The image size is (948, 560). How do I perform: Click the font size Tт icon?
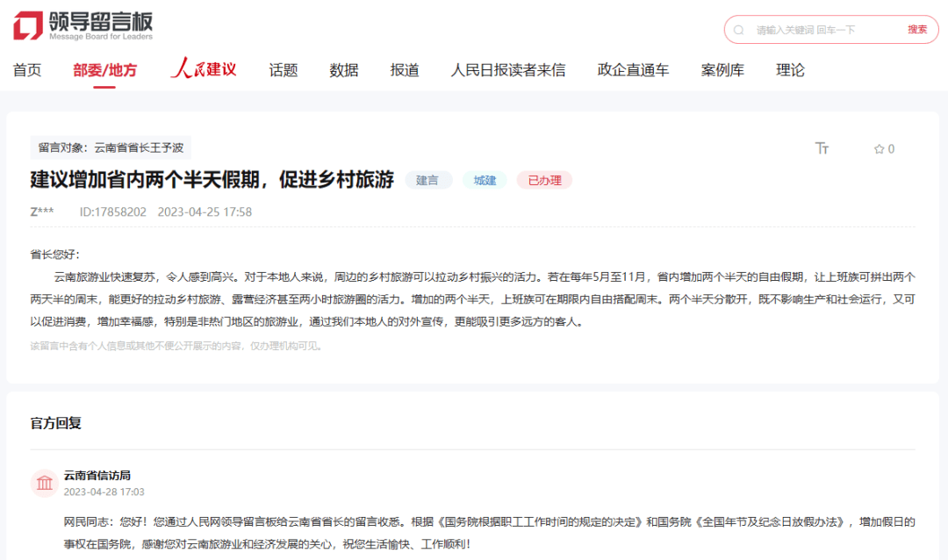(x=822, y=148)
